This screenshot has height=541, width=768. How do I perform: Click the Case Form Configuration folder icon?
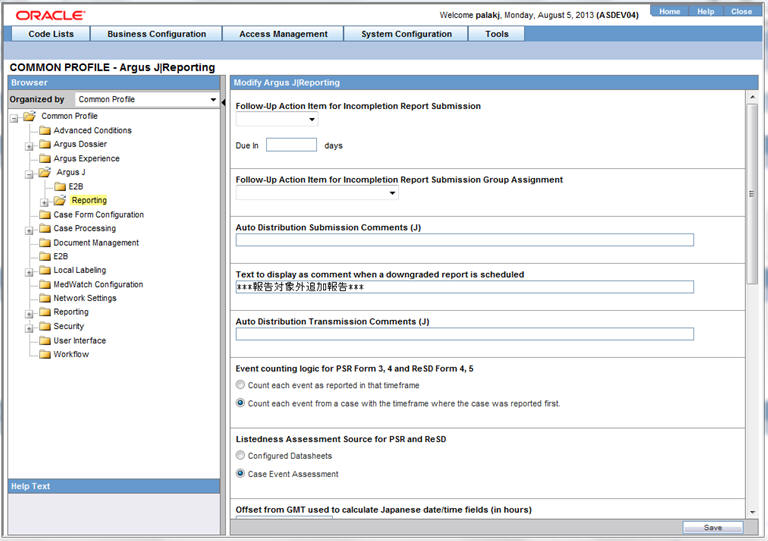[45, 214]
